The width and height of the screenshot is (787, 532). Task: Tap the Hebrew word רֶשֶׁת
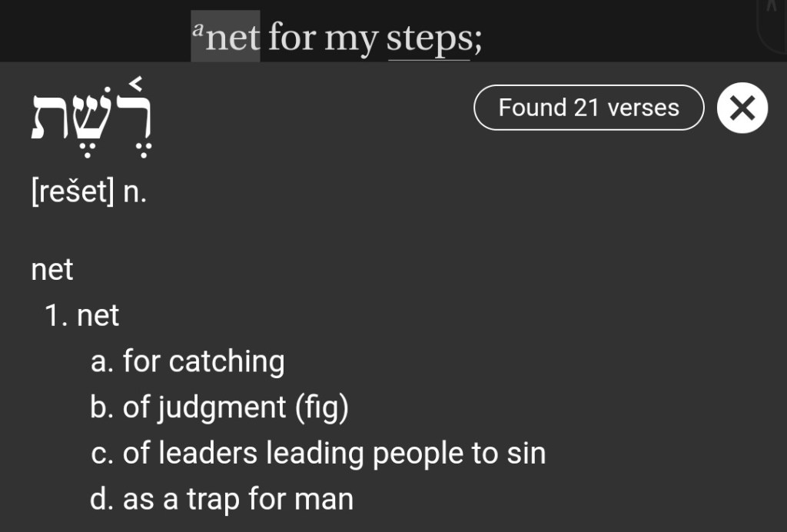pos(91,115)
